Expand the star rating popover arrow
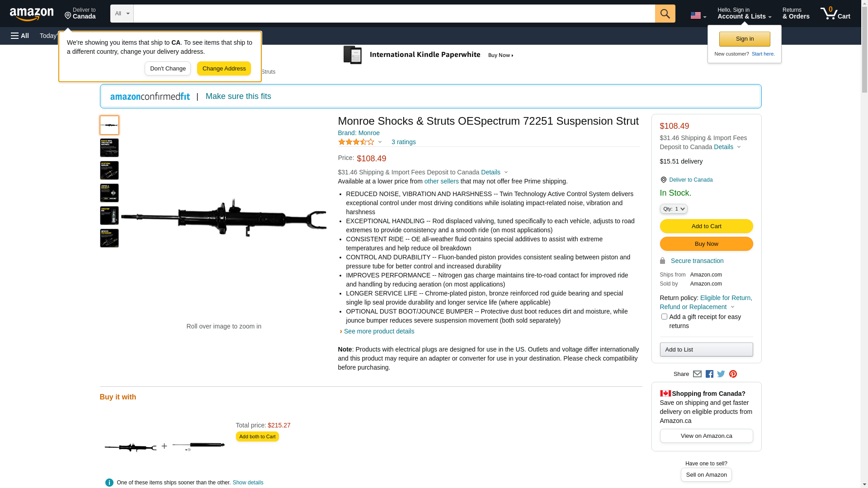 pos(380,142)
